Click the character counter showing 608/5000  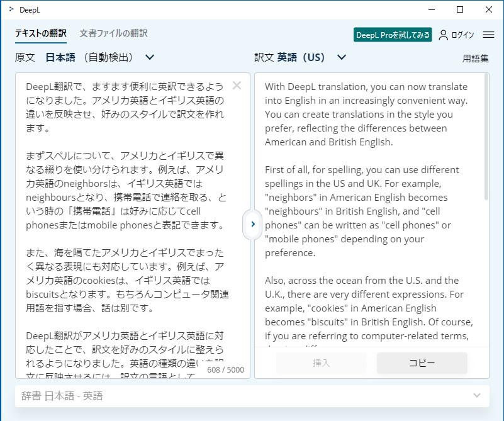(x=225, y=369)
